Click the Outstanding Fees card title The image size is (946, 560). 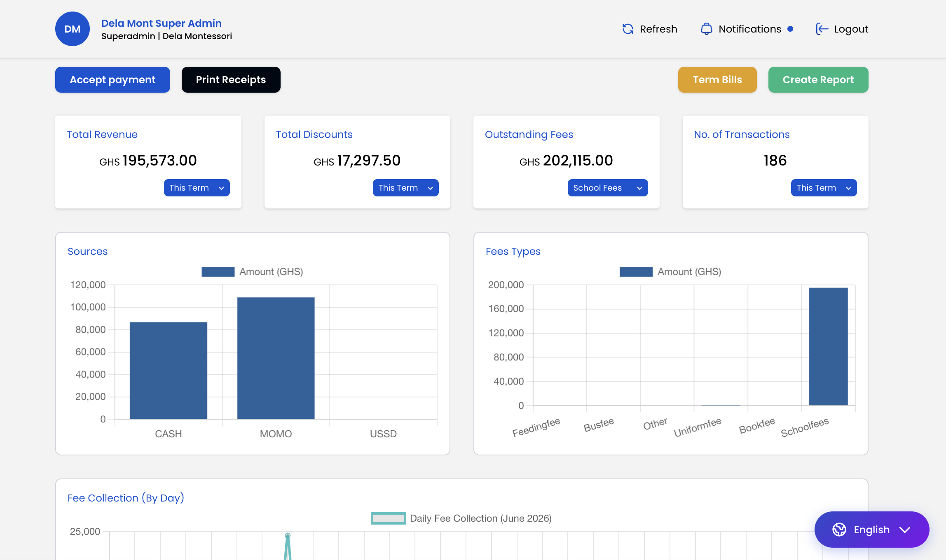[x=529, y=134]
